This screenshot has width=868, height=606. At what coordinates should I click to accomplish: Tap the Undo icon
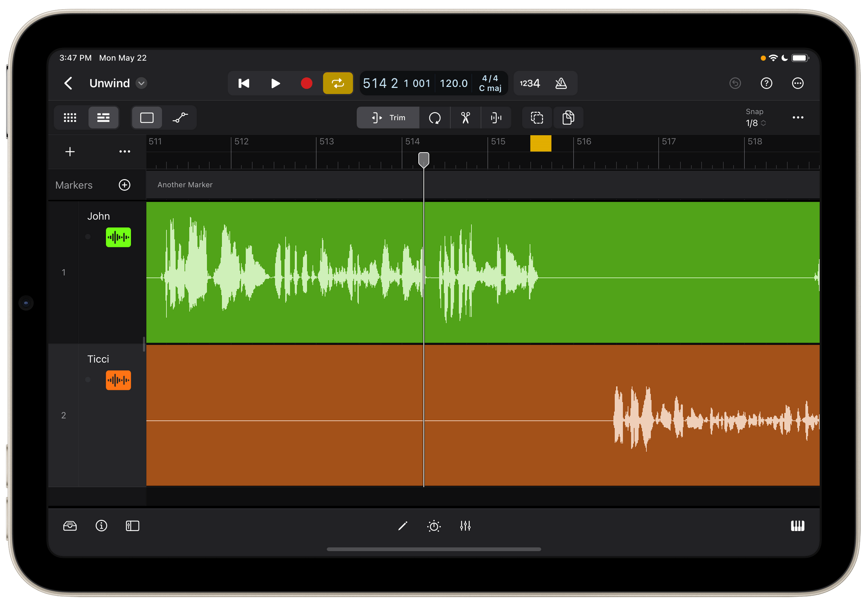pos(735,83)
